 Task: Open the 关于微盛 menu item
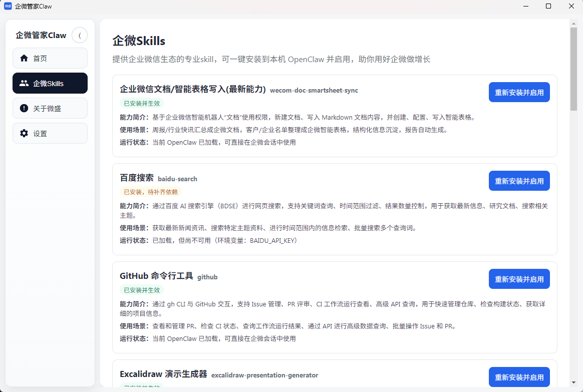pos(50,108)
